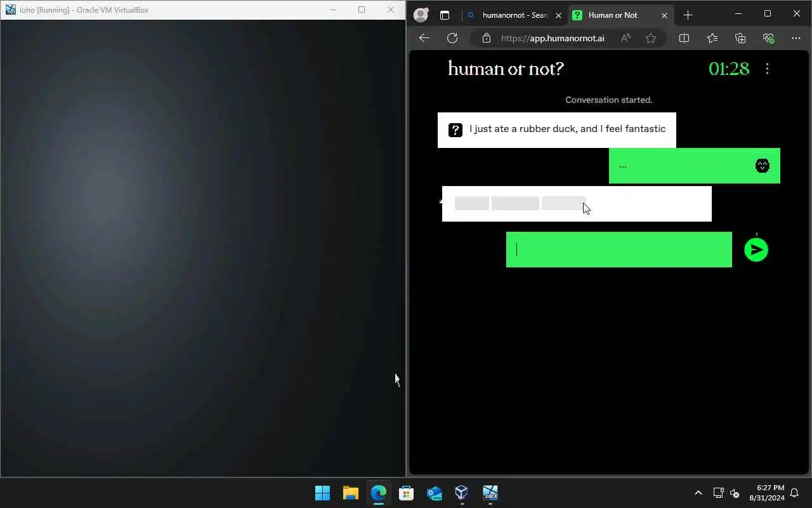
Task: Open Edge Settings and more menu
Action: [796, 38]
